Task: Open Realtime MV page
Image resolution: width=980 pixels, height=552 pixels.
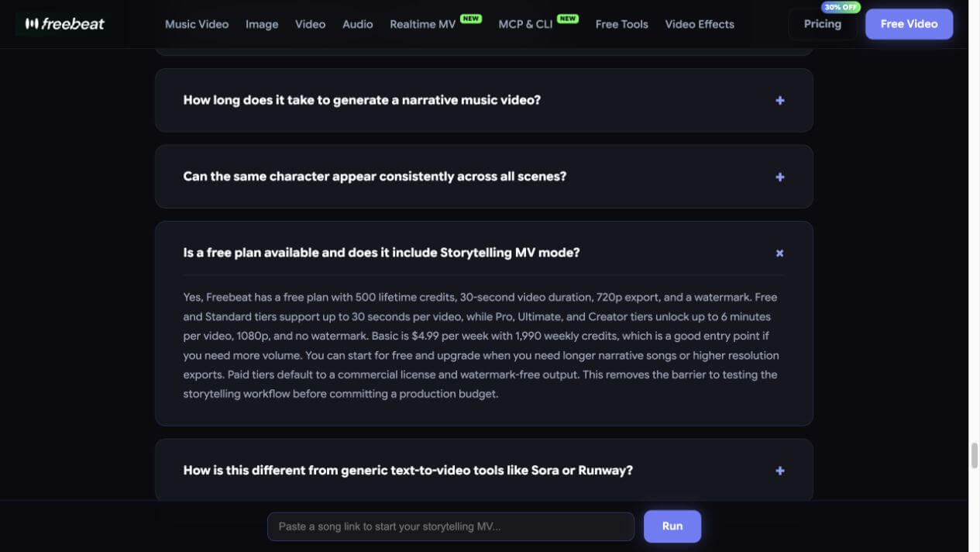Action: tap(423, 24)
